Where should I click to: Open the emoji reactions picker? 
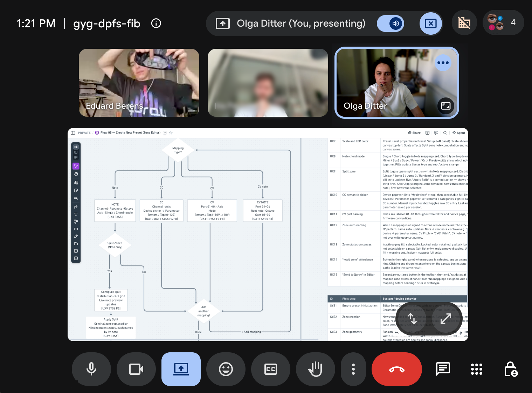click(x=226, y=369)
